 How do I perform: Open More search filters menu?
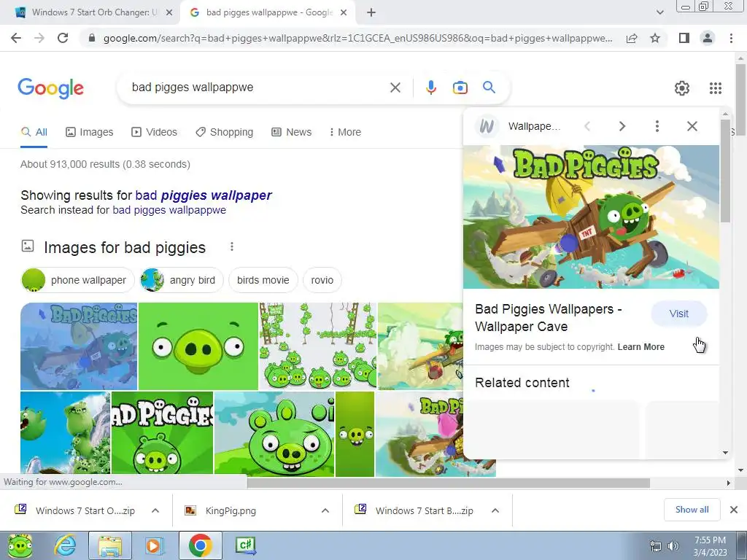[345, 132]
